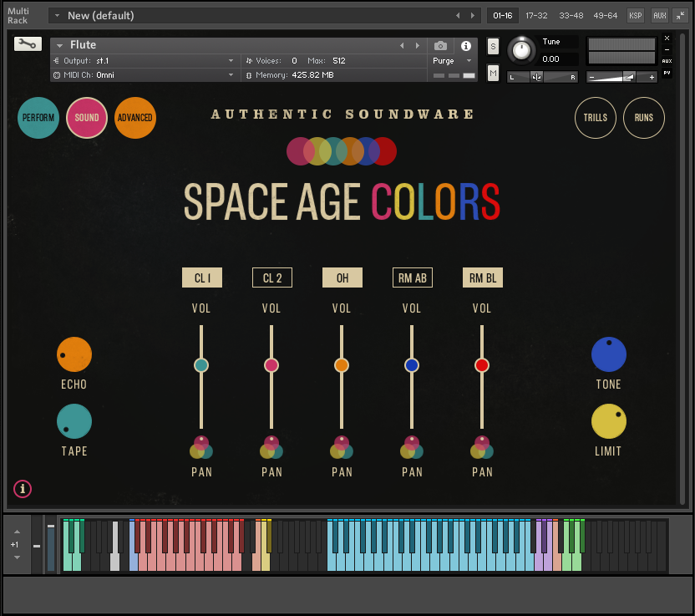Image resolution: width=695 pixels, height=616 pixels.
Task: Mute the Flute instrument with M button
Action: 493,74
